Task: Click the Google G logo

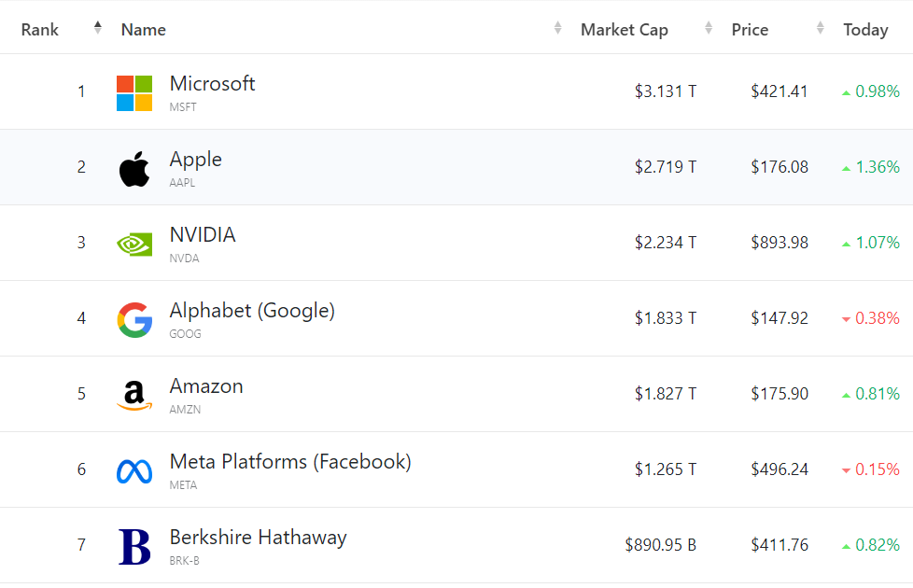Action: point(134,320)
